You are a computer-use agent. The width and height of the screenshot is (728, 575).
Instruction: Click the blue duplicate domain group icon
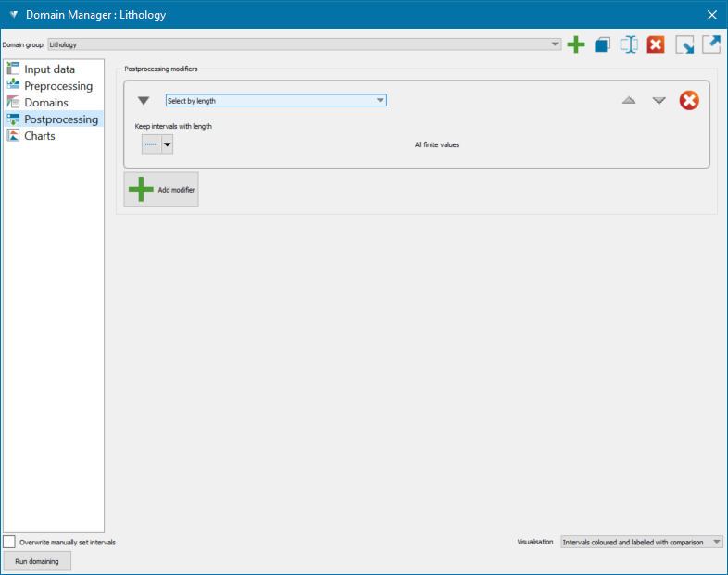tap(602, 44)
